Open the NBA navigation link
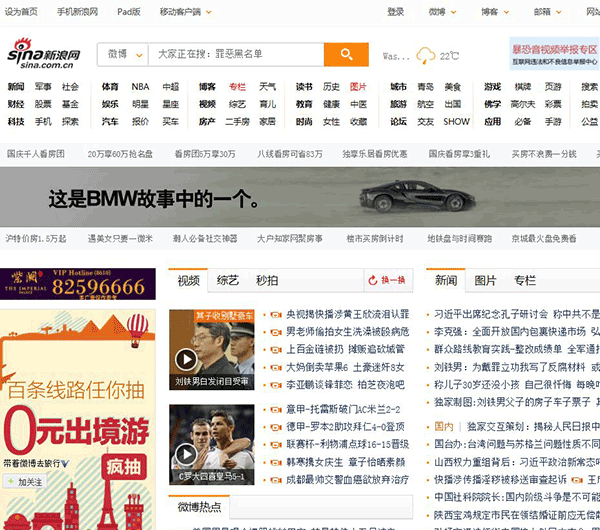Viewport: 600px width, 530px height. (140, 87)
